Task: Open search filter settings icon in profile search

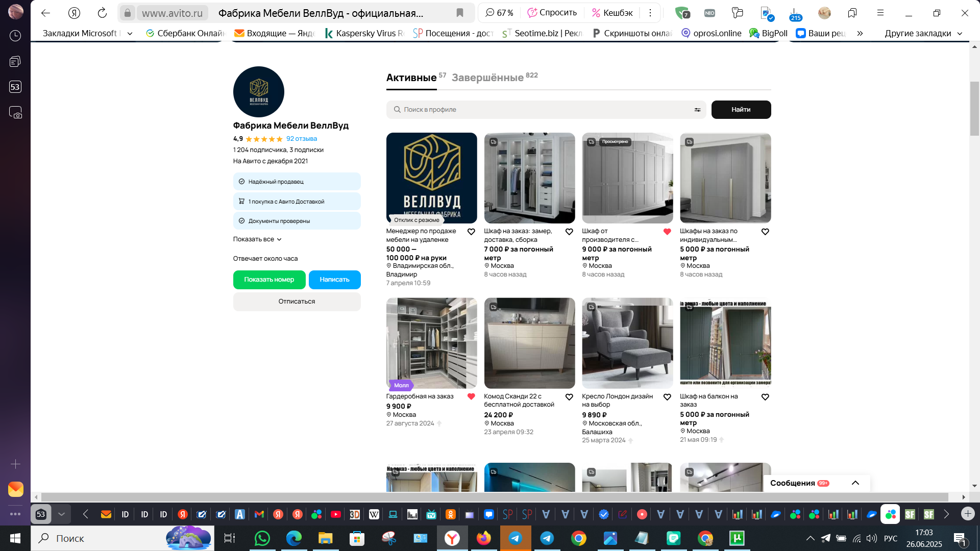Action: (697, 110)
